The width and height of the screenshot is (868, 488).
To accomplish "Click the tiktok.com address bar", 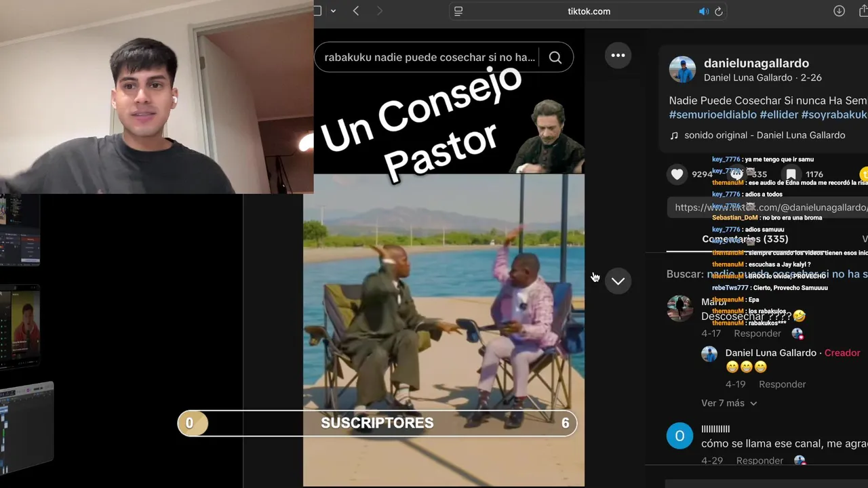I will coord(589,12).
